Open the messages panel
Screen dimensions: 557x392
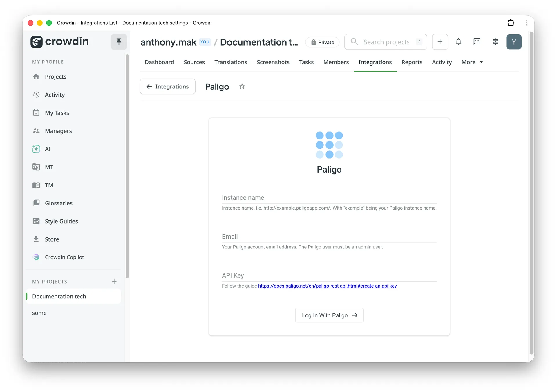(x=477, y=41)
